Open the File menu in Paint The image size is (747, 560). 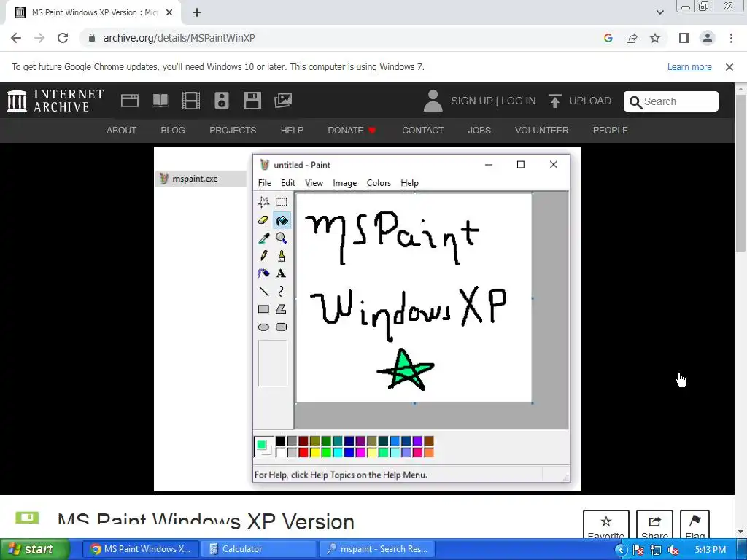click(264, 183)
